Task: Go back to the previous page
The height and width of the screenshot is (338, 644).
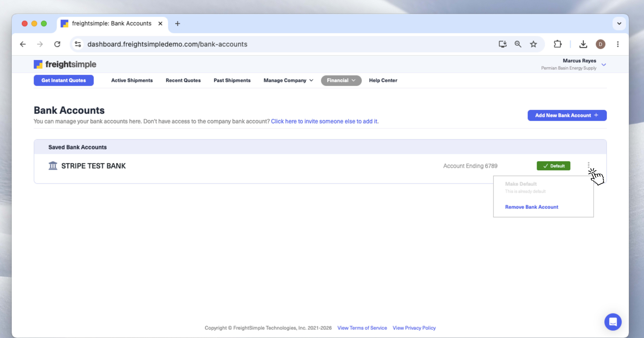Action: click(23, 44)
